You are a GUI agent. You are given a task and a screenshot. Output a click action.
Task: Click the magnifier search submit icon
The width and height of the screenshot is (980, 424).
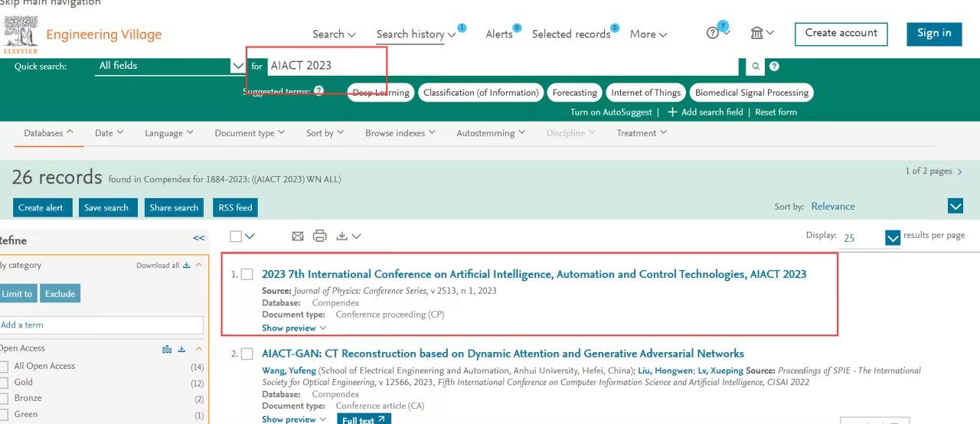coord(756,67)
